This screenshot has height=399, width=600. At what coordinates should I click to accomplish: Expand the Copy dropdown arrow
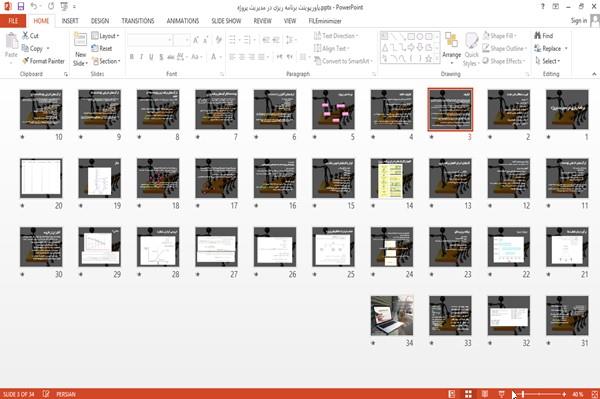[48, 49]
